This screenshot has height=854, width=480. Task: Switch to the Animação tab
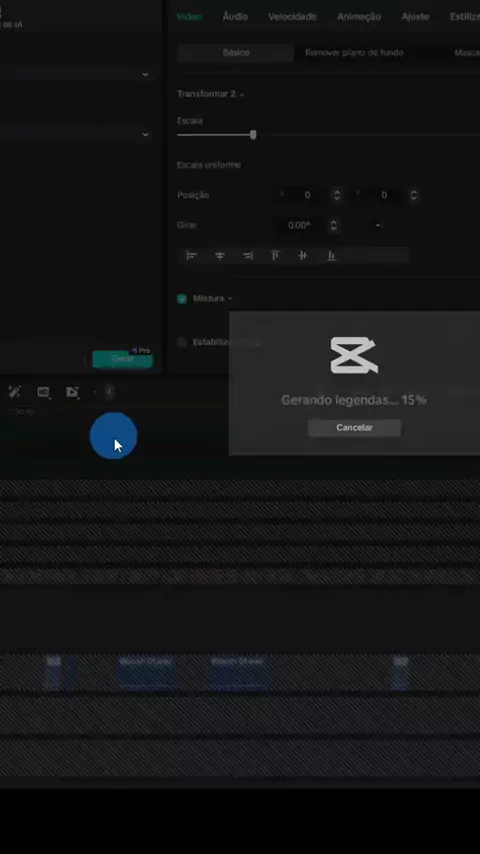click(x=359, y=17)
